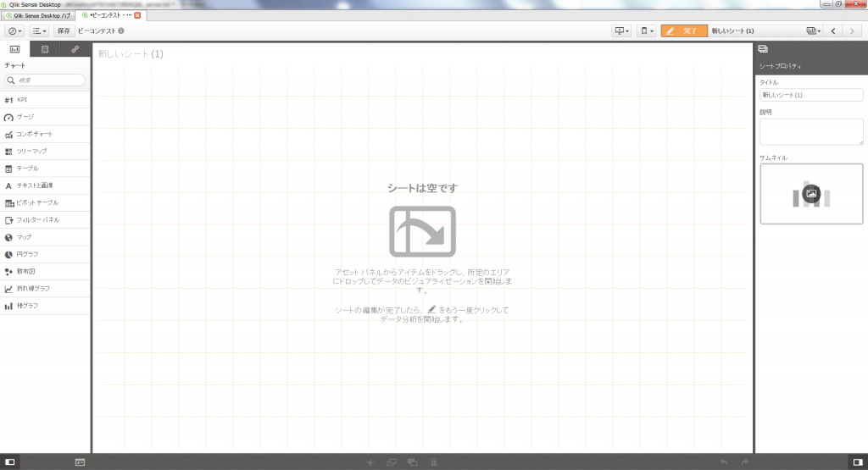Click the gauge (ゲージ) chart icon
Viewport: 868px width, 470px height.
click(8, 117)
